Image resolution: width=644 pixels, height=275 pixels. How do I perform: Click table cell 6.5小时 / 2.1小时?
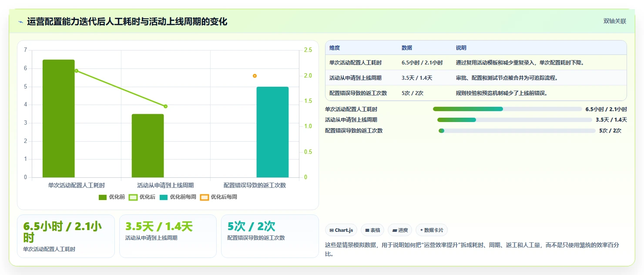[x=422, y=63]
